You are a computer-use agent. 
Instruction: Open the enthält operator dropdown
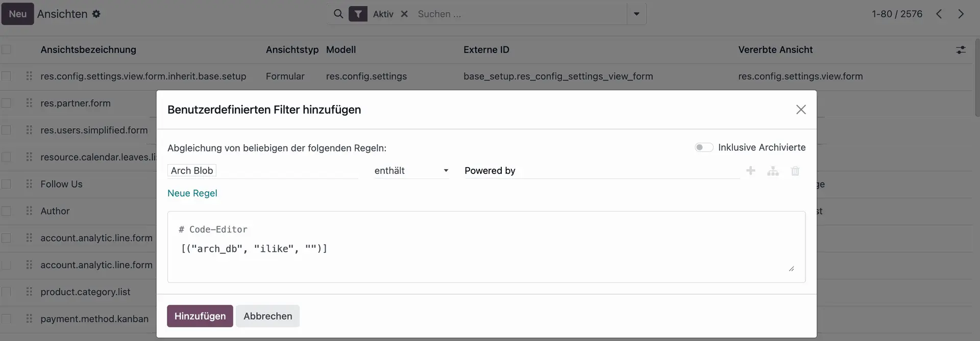click(x=411, y=171)
